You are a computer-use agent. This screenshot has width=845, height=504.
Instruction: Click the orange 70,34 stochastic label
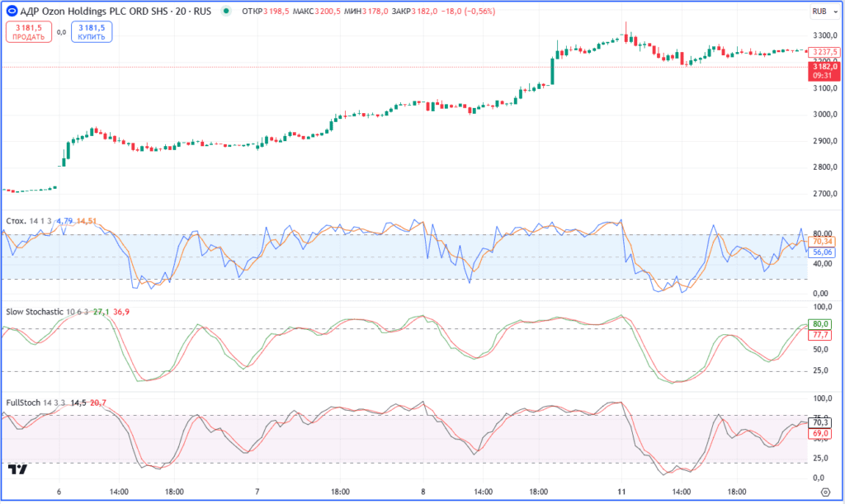(x=822, y=242)
